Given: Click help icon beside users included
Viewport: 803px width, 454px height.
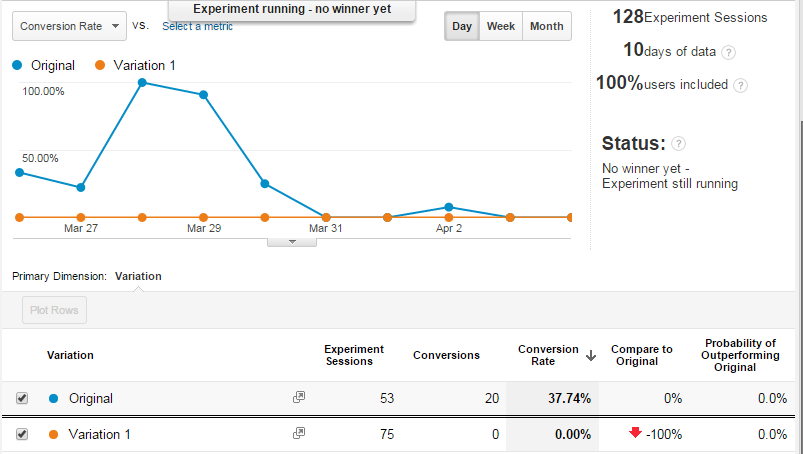Looking at the screenshot, I should point(740,85).
